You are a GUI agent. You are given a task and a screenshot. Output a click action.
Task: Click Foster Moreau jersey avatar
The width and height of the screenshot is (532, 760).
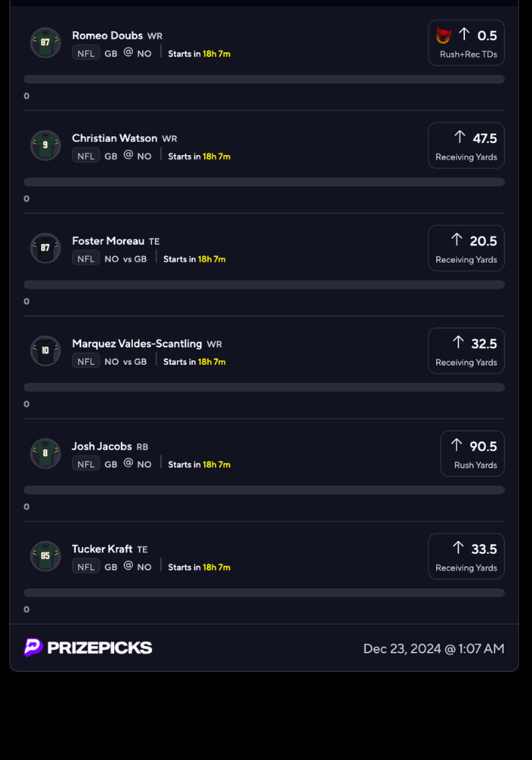(46, 248)
